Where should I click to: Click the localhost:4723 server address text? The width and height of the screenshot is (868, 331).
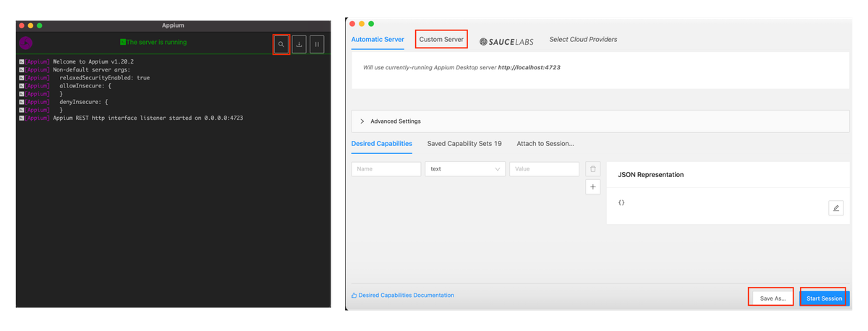tap(529, 67)
